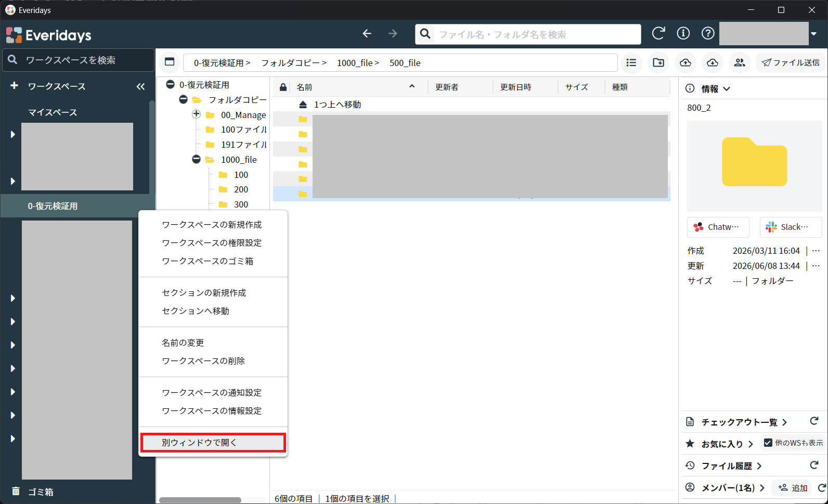Collapse the フォルダコピー tree node

[183, 99]
